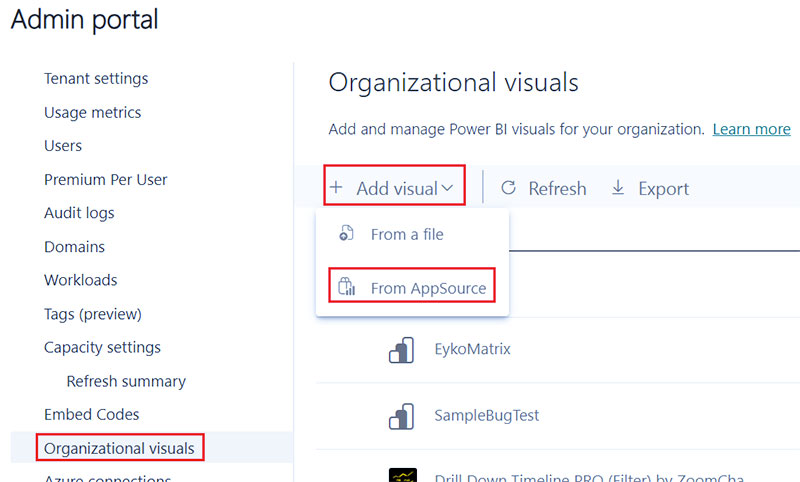Select Drill Down Timeline PRO visual name
Viewport: 800px width, 482px height.
pyautogui.click(x=589, y=477)
